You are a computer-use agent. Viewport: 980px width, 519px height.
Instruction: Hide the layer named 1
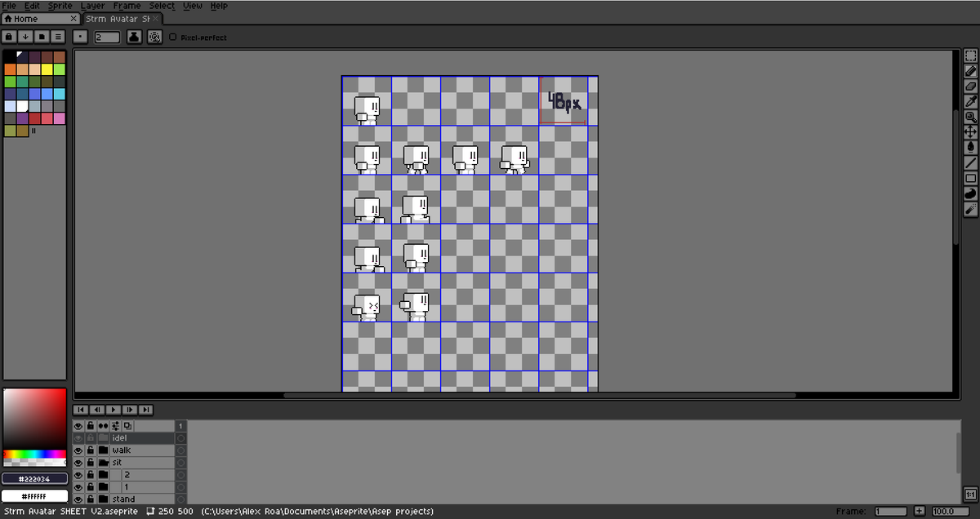pos(79,487)
